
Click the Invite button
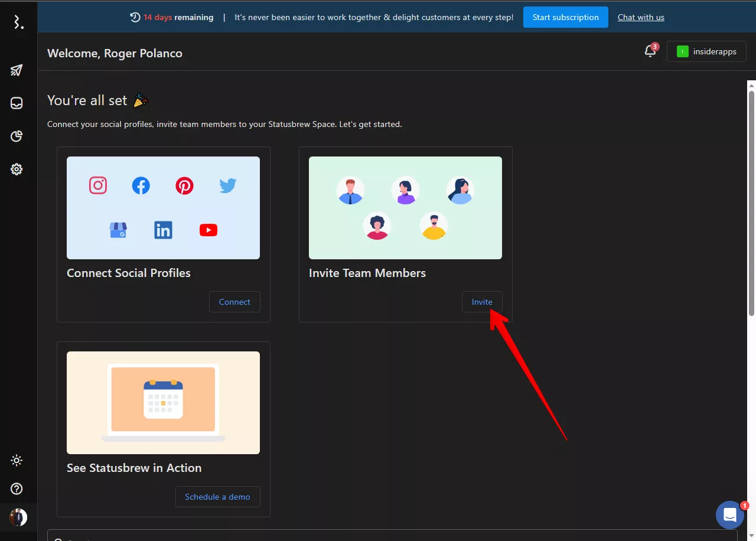[482, 302]
